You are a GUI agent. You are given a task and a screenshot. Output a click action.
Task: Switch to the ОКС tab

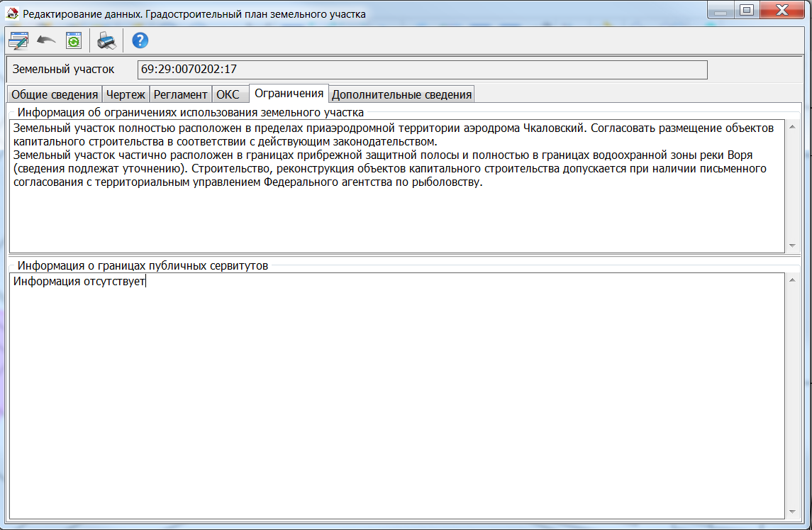(230, 93)
